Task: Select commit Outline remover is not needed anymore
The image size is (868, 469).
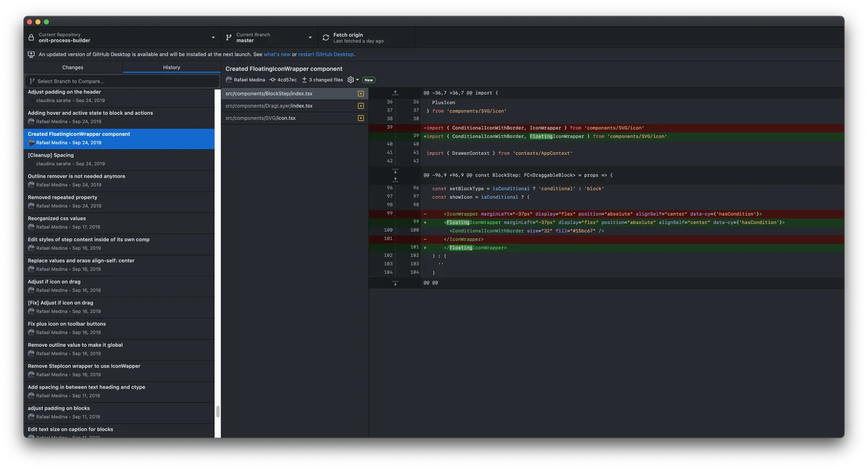Action: [x=119, y=181]
